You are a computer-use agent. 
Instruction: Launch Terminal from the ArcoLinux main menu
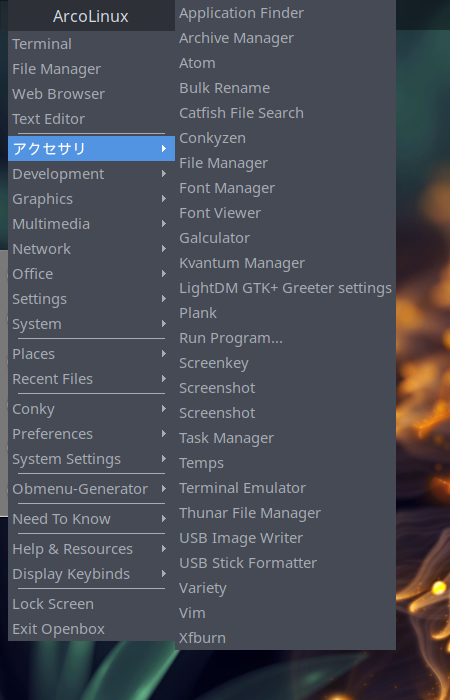click(x=92, y=44)
